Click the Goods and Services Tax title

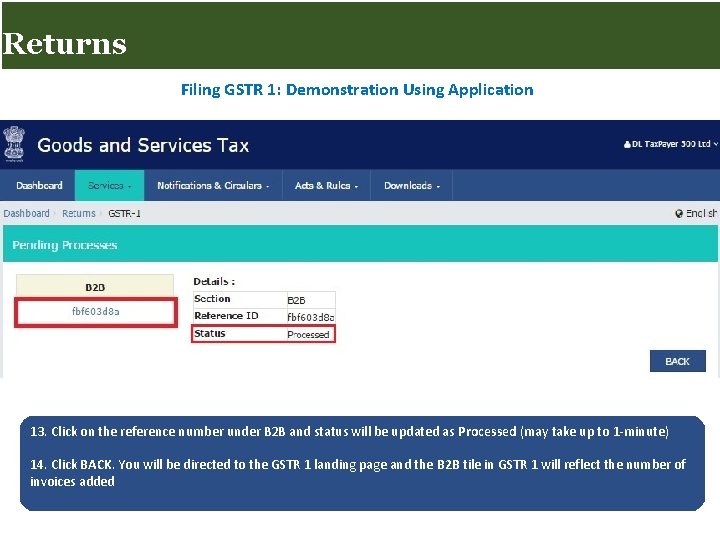[143, 146]
